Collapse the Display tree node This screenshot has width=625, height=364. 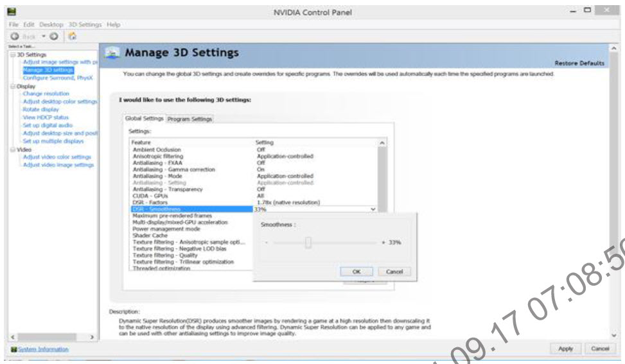[13, 86]
